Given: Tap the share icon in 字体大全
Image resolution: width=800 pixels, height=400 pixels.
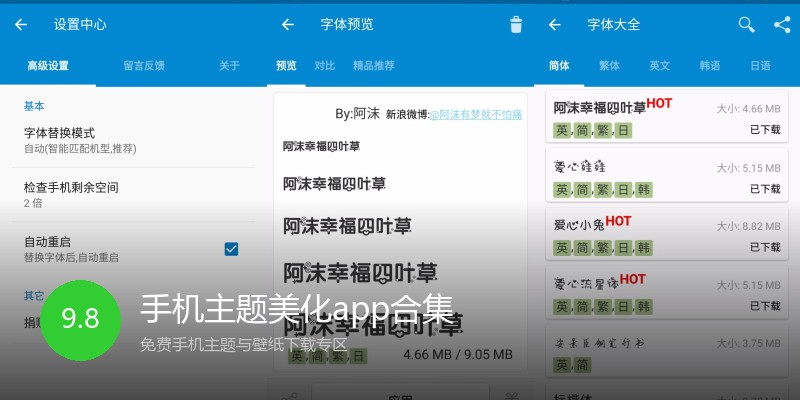Looking at the screenshot, I should (x=782, y=24).
